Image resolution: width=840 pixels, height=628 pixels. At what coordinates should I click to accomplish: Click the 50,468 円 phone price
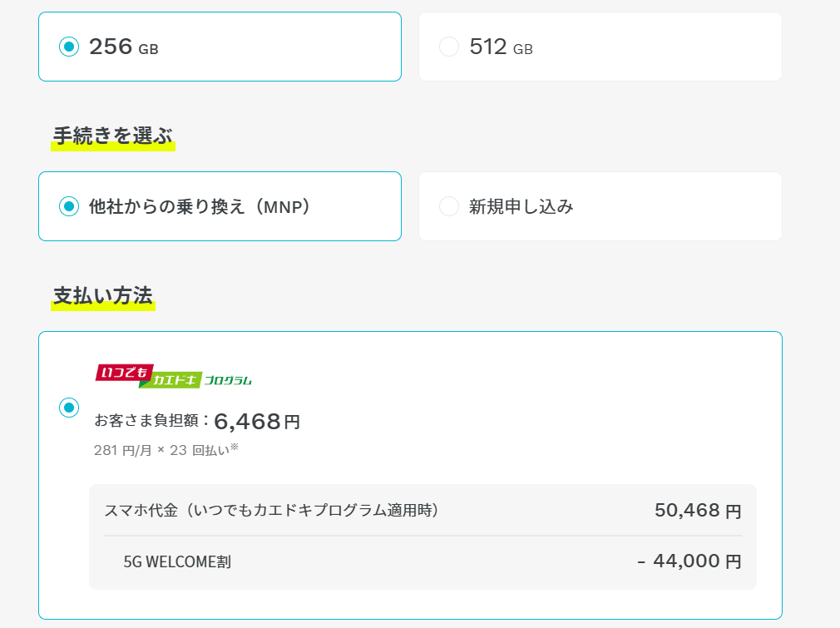point(697,511)
